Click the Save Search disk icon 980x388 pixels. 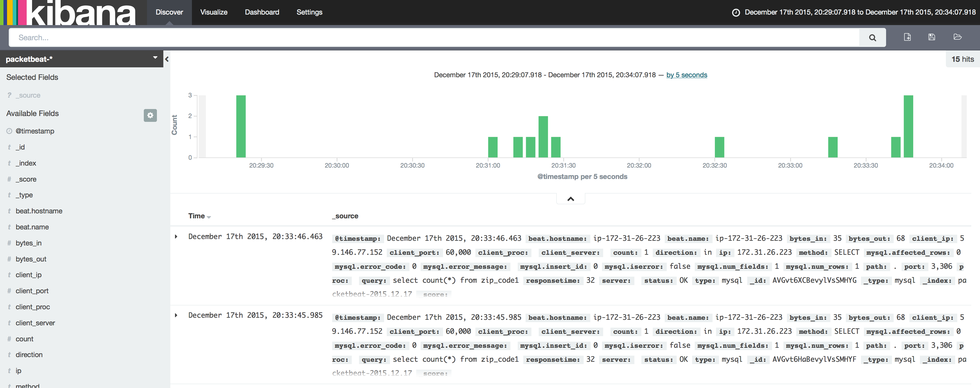pyautogui.click(x=931, y=37)
